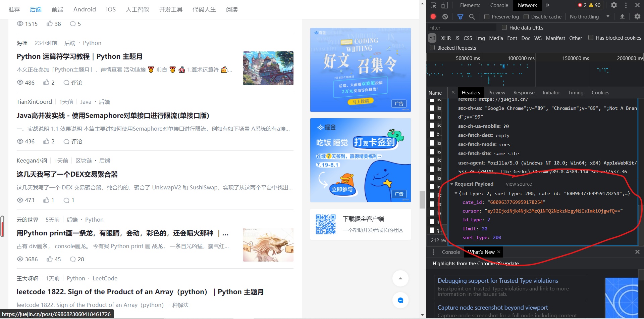Open the Cookies tab
The height and width of the screenshot is (319, 644).
tap(600, 92)
